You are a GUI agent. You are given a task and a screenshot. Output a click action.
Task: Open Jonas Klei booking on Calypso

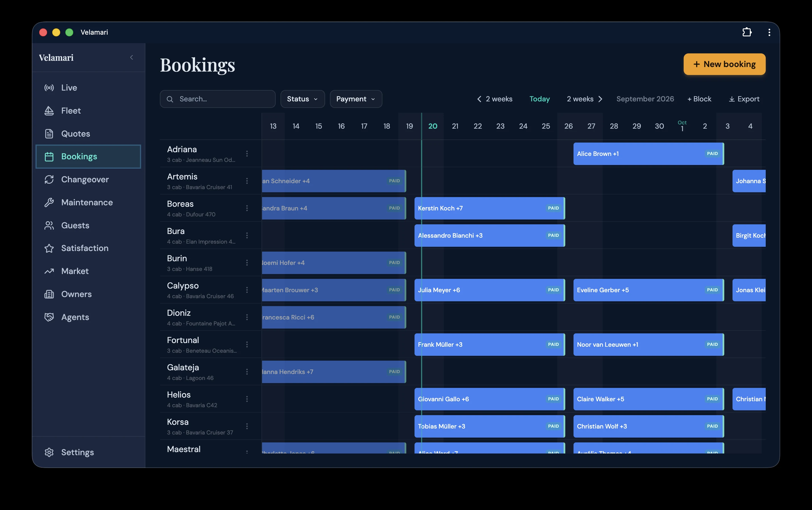coord(749,290)
